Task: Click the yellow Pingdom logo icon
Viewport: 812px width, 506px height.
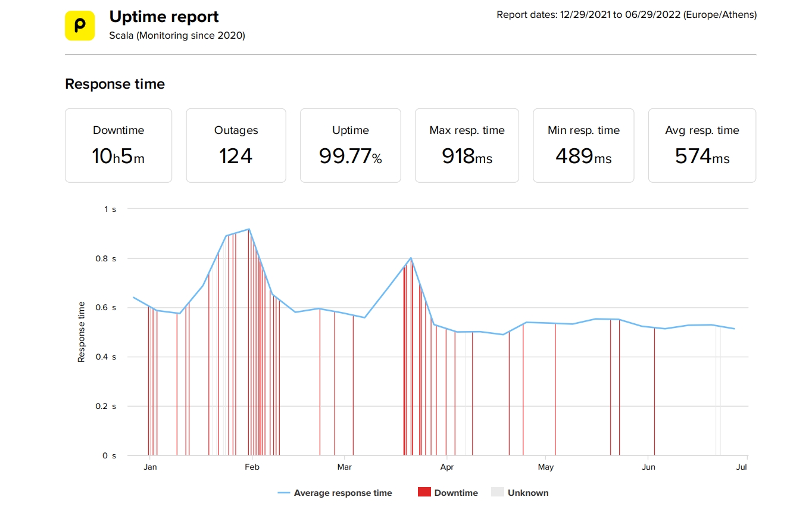Action: tap(80, 26)
